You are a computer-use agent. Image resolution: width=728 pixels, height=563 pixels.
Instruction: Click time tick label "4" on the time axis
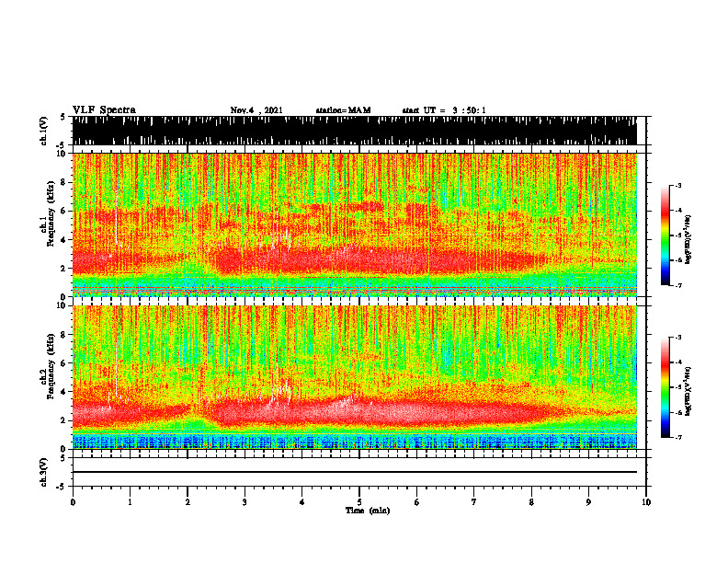point(302,502)
